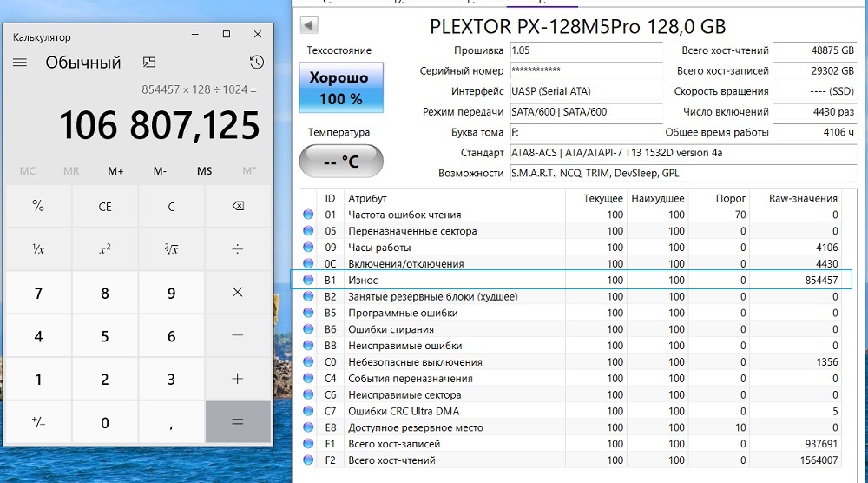Click digit 3 on calculator
Viewport: 868px width, 483px height.
(x=171, y=379)
